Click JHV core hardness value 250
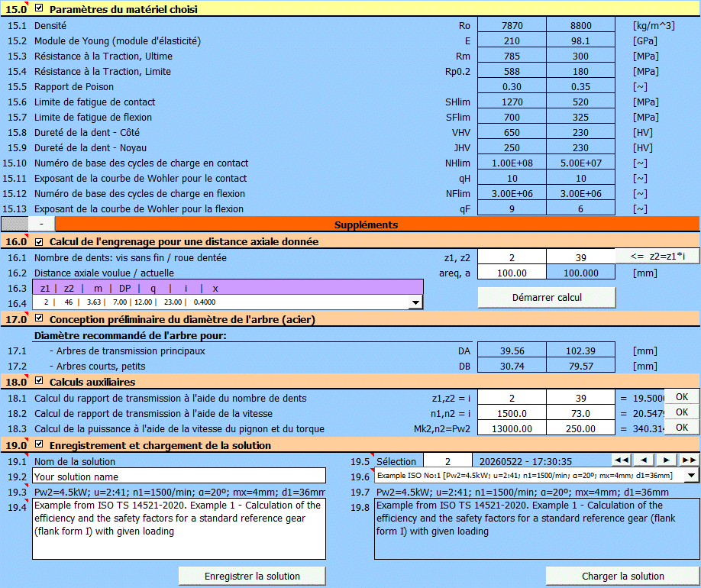701x588 pixels. [512, 147]
